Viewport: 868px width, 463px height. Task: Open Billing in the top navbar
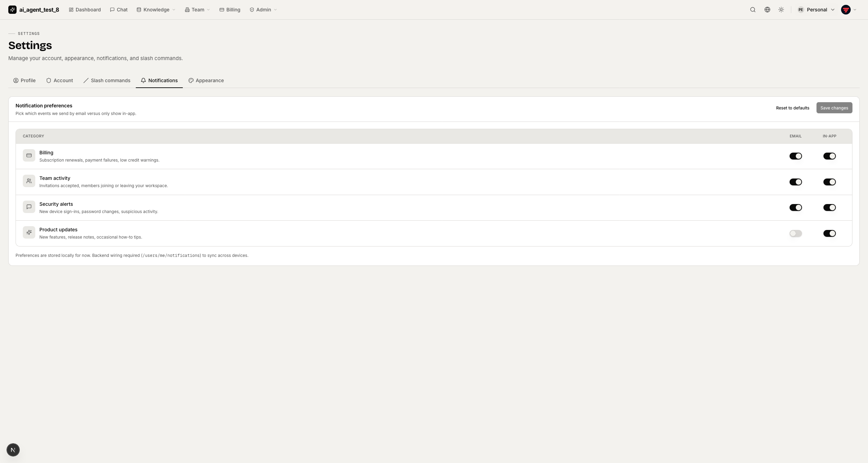tap(230, 10)
